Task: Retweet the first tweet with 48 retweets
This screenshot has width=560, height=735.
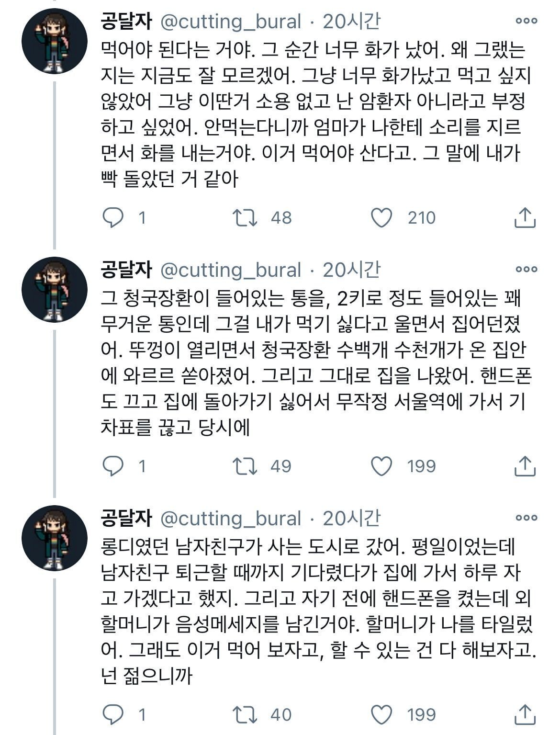Action: pos(245,218)
